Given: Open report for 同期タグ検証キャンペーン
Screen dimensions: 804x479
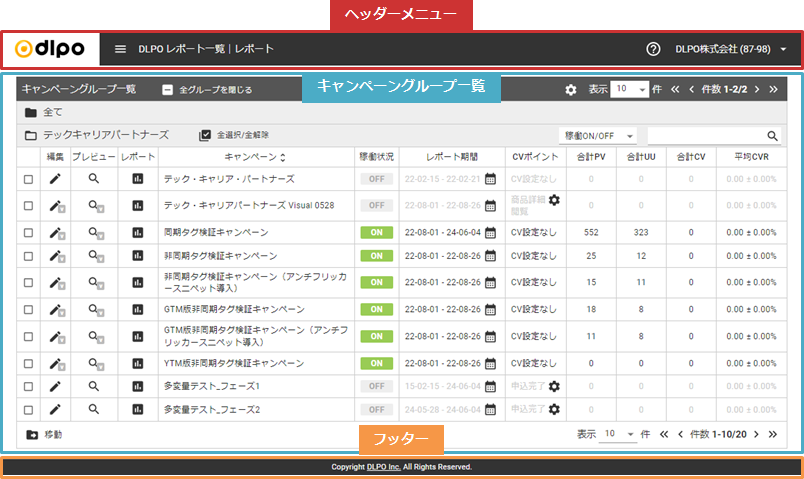Looking at the screenshot, I should coord(137,233).
